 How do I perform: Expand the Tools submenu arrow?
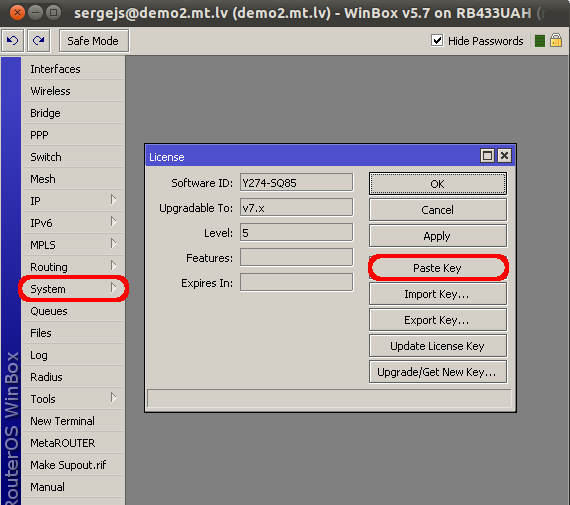pos(113,397)
